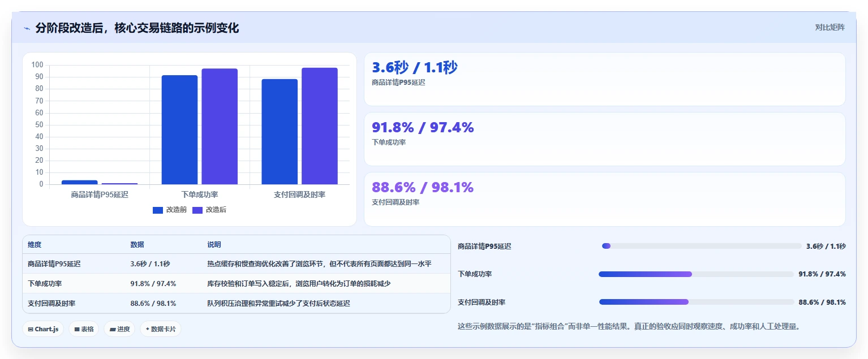This screenshot has height=359, width=868.
Task: Click the 改造前 bar for 支付回调及时率
Action: point(280,132)
